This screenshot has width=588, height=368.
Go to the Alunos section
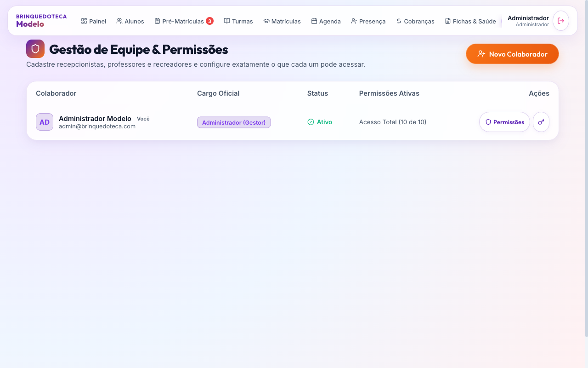coord(130,21)
